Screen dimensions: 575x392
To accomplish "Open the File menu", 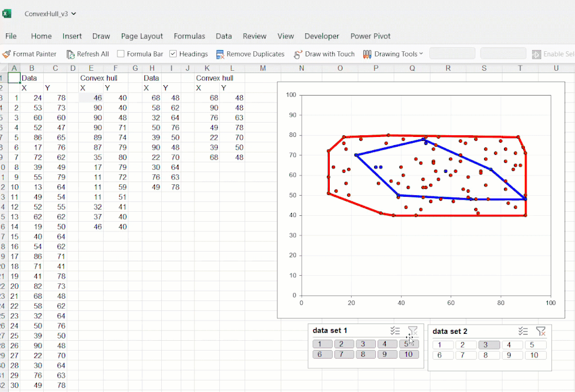I will (x=10, y=36).
